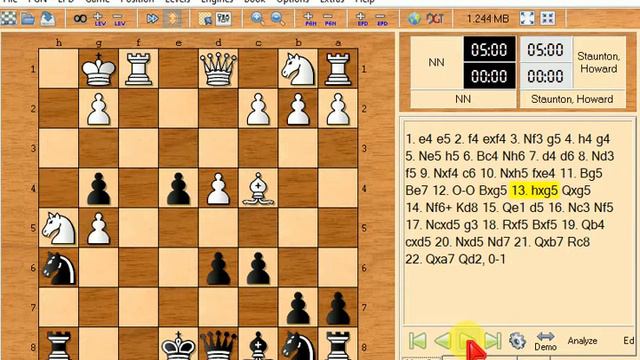Open the Help menu
640x360 pixels.
pos(364,2)
